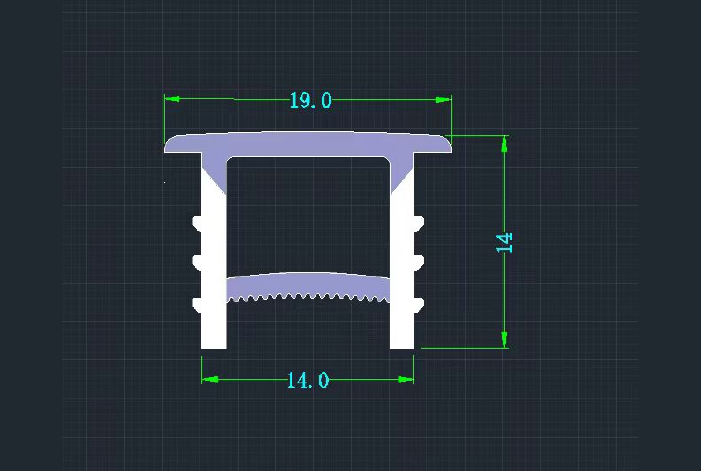Select the 14.0 bottom dimension text
This screenshot has height=471, width=701.
[307, 381]
